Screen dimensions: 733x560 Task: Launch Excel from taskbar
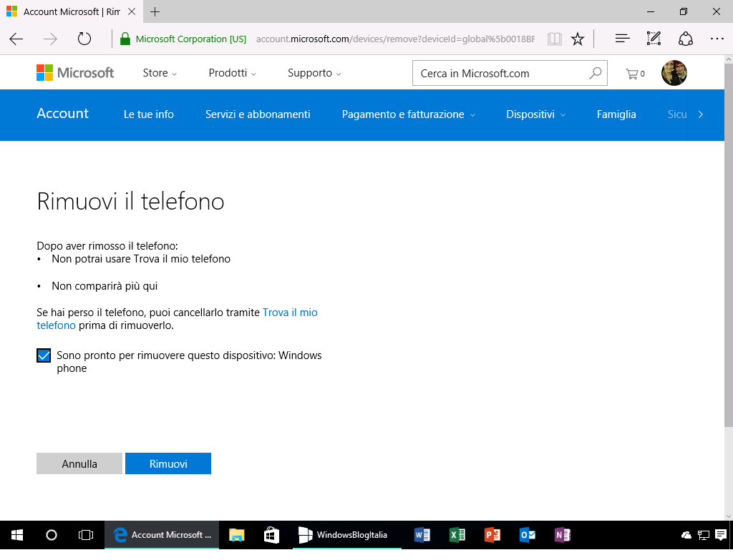click(457, 535)
